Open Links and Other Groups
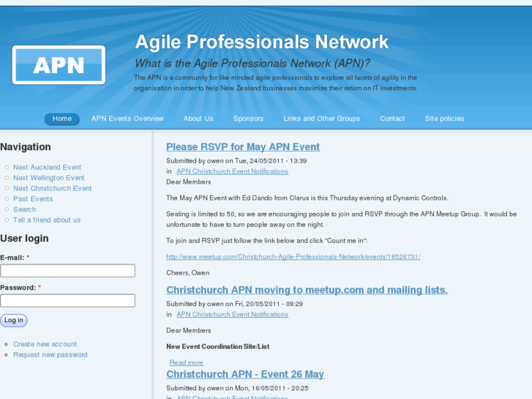Image resolution: width=532 pixels, height=399 pixels. pos(322,119)
